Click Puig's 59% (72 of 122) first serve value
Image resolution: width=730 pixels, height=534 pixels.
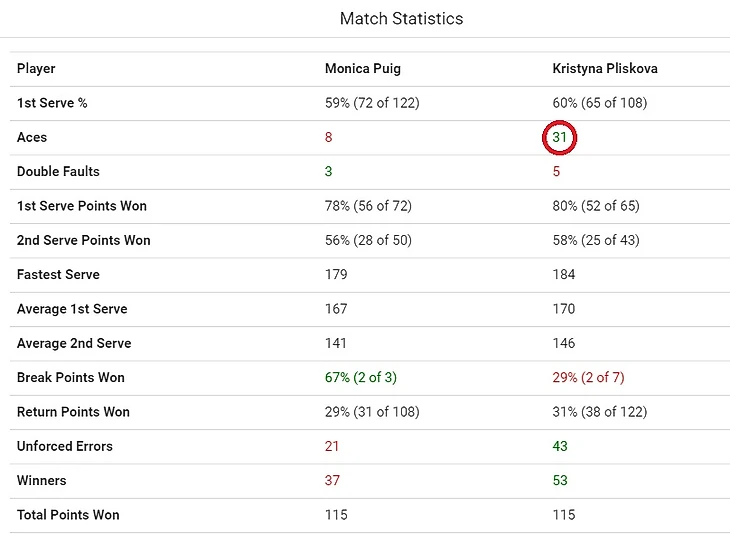372,103
